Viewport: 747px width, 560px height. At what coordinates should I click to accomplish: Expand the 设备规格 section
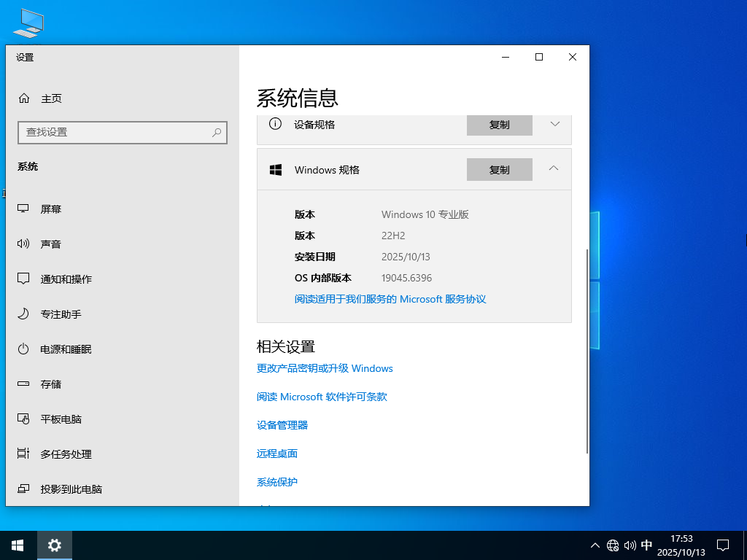553,125
